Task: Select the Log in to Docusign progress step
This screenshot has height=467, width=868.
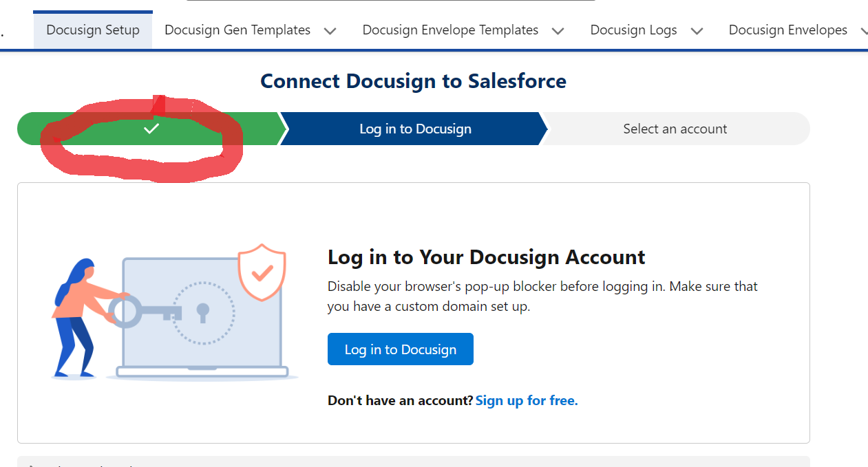Action: [414, 128]
